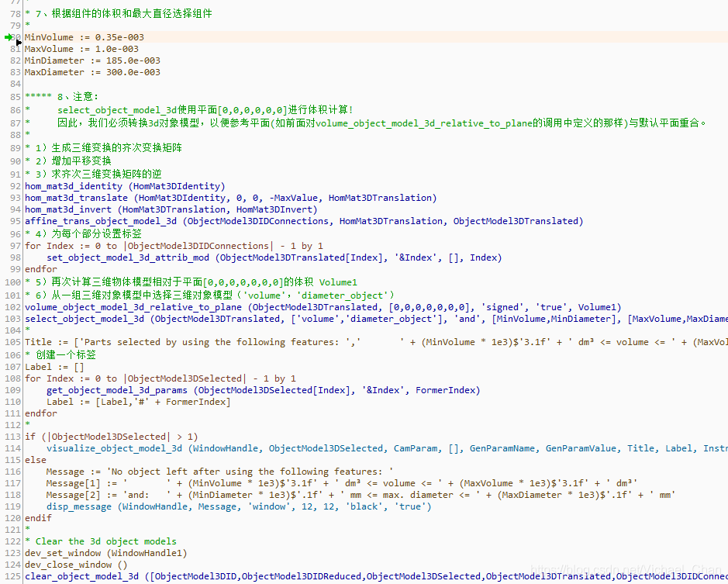Viewport: 728px width, 584px height.
Task: Click line number 103 in the gutter
Action: [x=12, y=319]
